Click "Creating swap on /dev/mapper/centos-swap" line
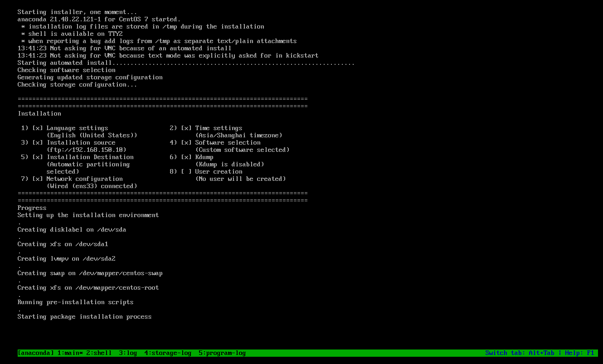 (90, 273)
